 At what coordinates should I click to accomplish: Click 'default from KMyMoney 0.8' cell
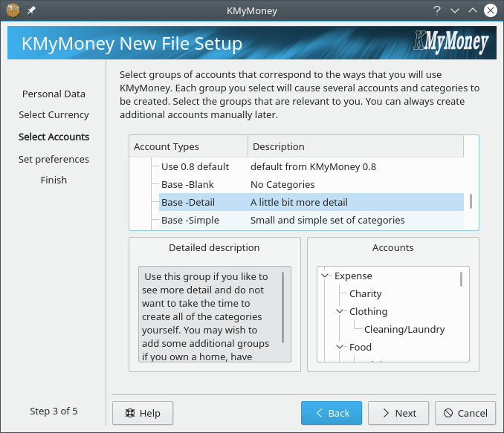pos(313,166)
